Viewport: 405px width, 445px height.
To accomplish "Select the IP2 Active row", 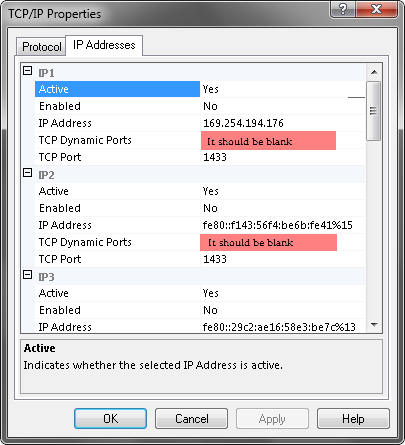I will [200, 191].
